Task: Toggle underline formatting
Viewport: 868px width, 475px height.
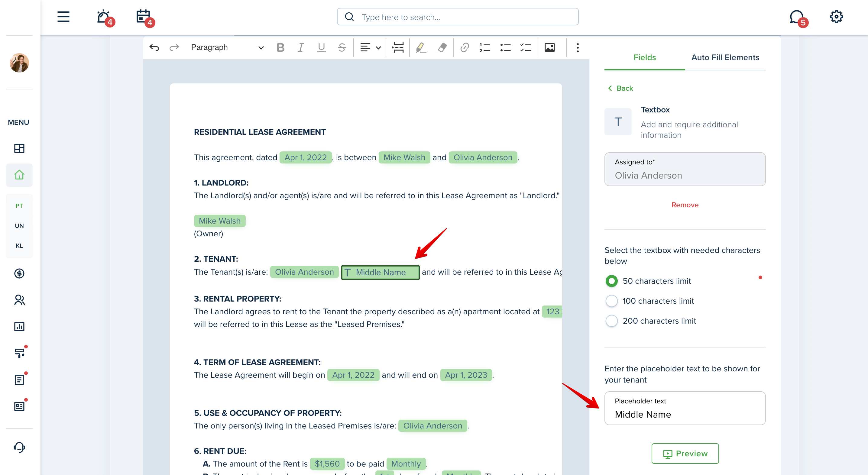Action: [x=321, y=47]
